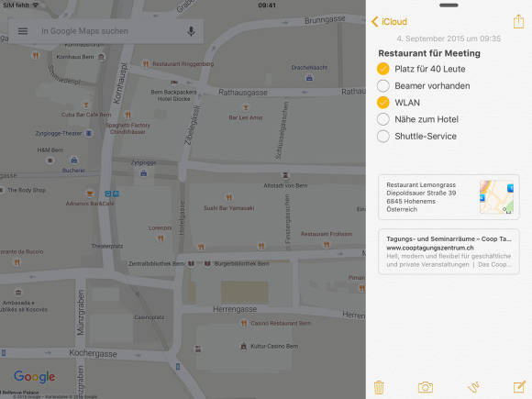The image size is (532, 399).
Task: Tap the Kochergasse street label
Action: 93,353
